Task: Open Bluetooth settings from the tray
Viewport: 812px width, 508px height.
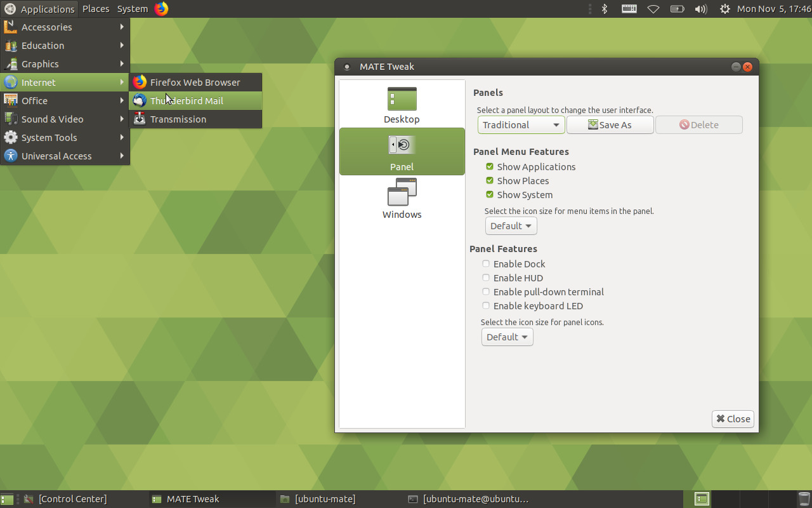Action: (x=604, y=9)
